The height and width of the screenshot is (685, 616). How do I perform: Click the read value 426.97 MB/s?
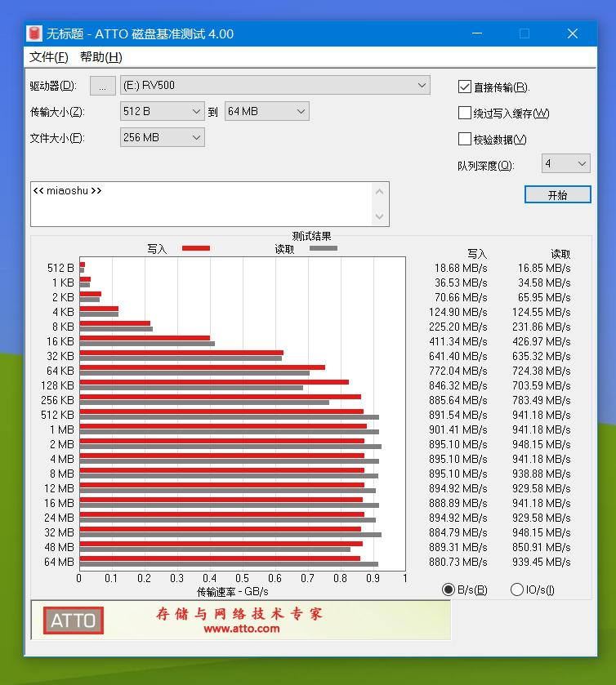542,341
